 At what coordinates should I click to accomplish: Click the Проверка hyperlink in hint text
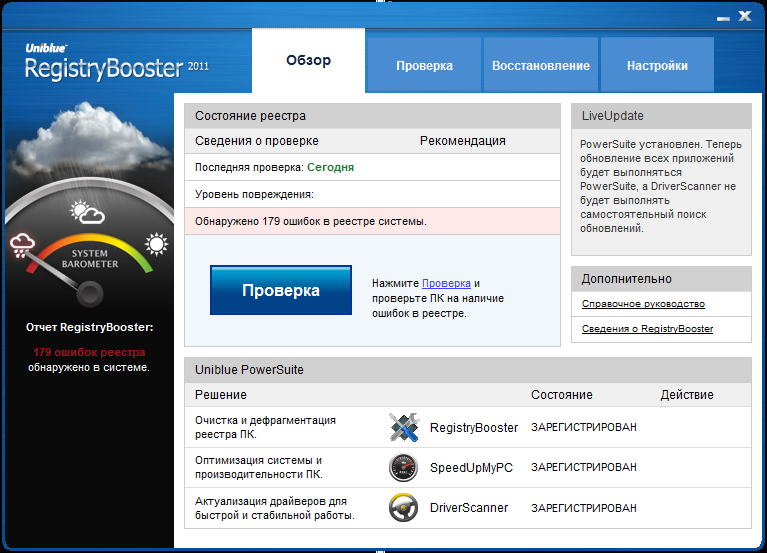point(445,284)
